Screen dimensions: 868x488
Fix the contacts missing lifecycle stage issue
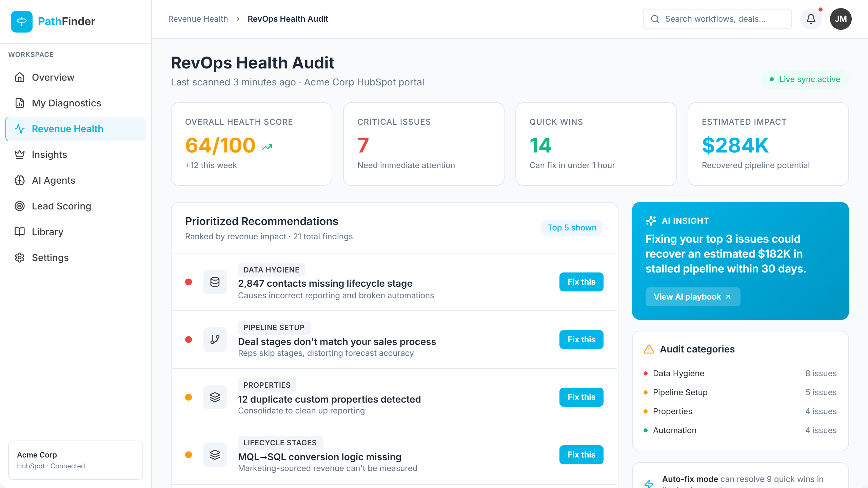[x=581, y=282]
